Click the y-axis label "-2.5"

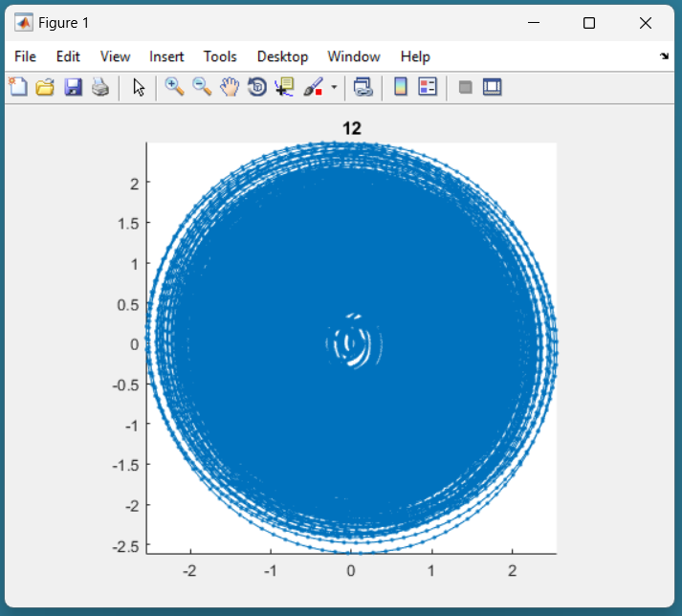(x=126, y=546)
